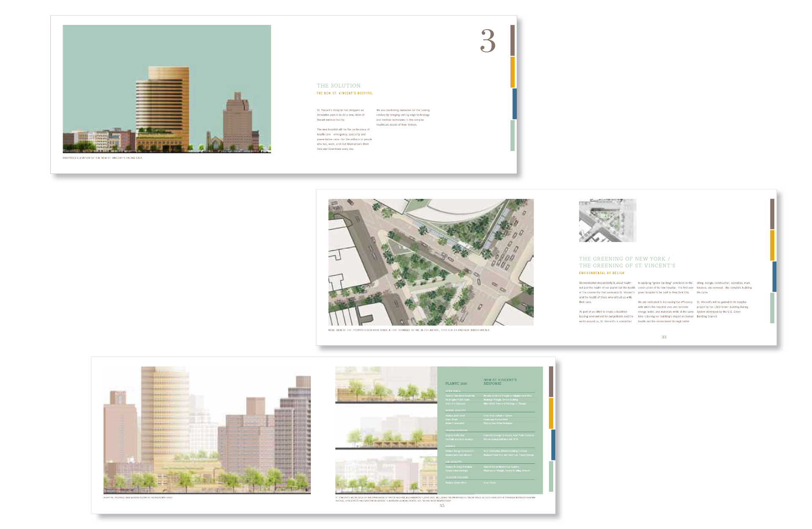Click the 'AIR QUALITY' section header

(x=453, y=462)
